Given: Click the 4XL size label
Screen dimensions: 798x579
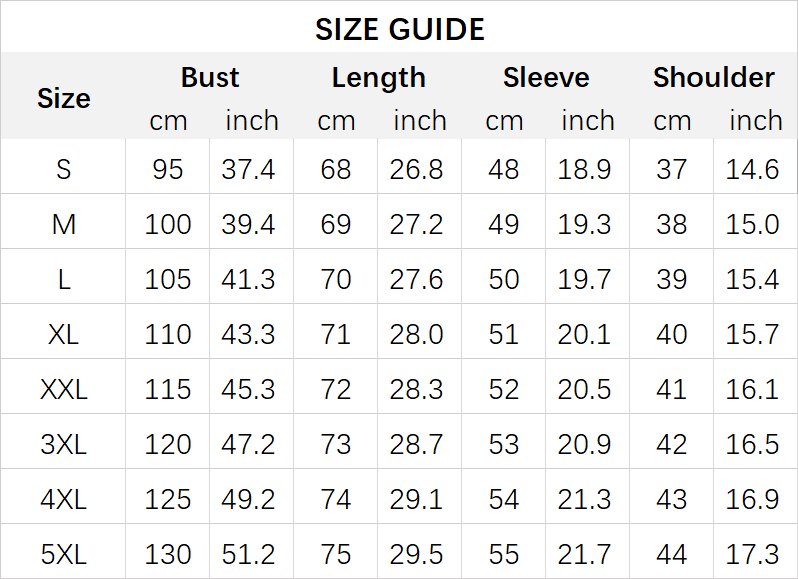Looking at the screenshot, I should 63,498.
